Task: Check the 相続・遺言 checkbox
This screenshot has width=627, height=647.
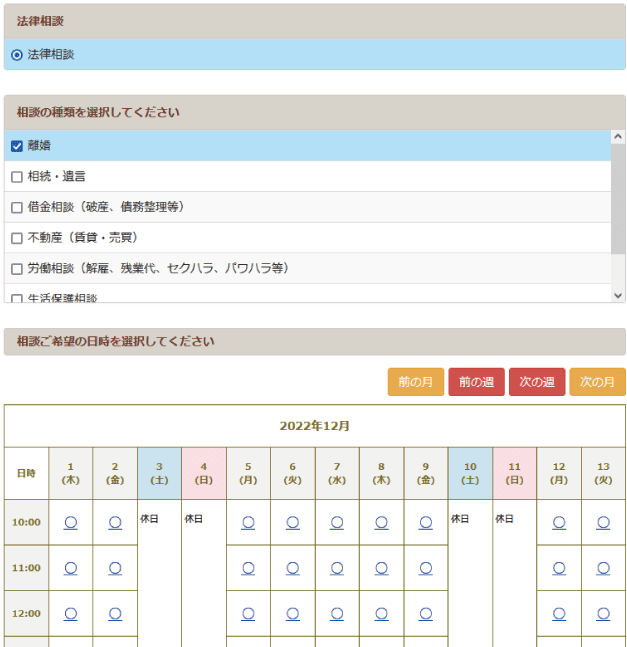Action: tap(17, 177)
